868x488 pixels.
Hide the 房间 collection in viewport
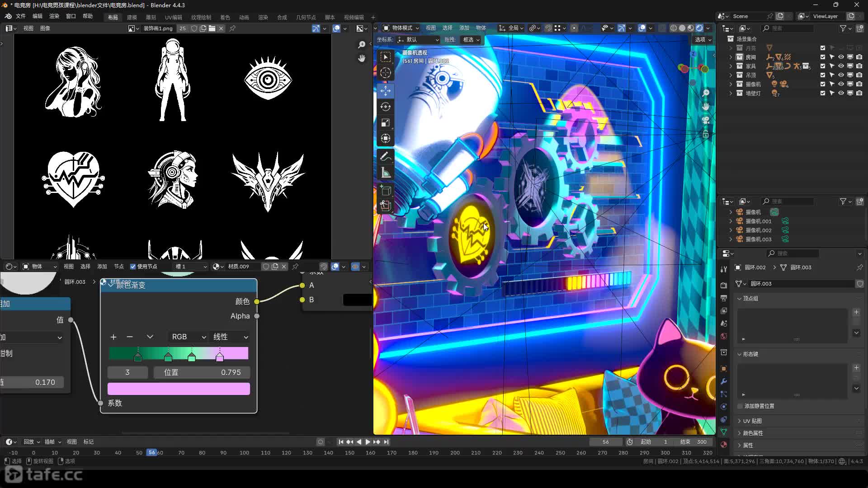coord(841,57)
